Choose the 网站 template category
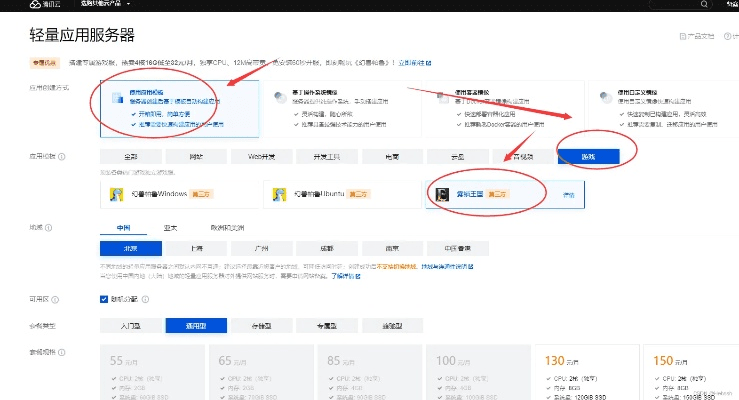The height and width of the screenshot is (400, 739). click(x=196, y=156)
